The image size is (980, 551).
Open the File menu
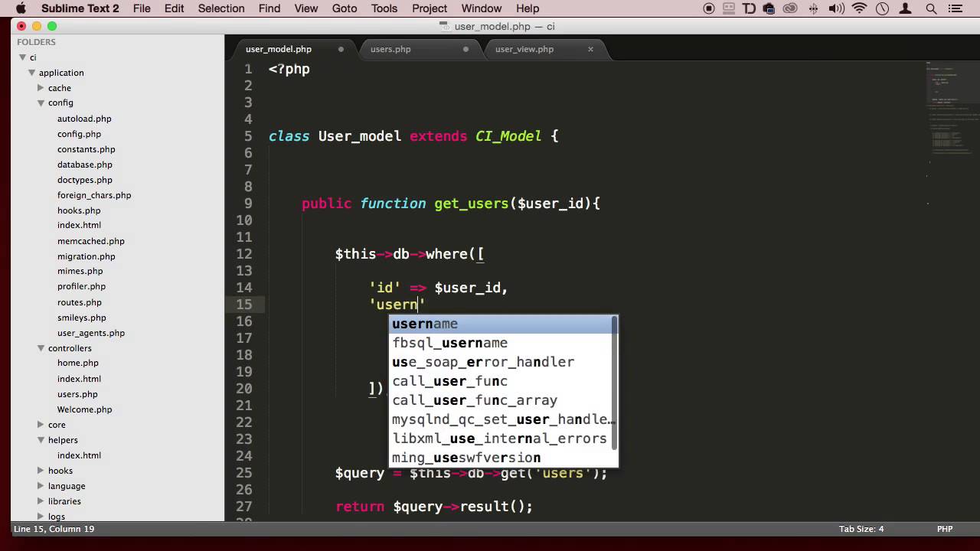coord(142,8)
